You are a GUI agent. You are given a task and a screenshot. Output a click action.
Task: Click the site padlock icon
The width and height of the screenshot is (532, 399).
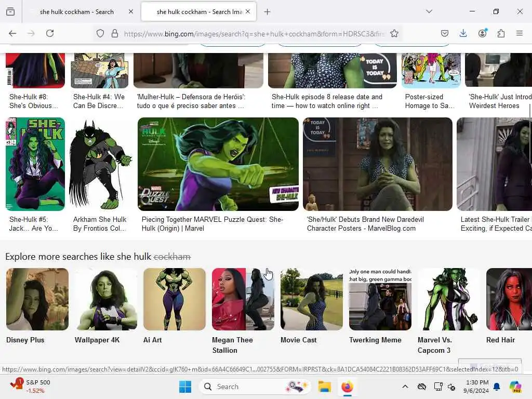pyautogui.click(x=115, y=33)
